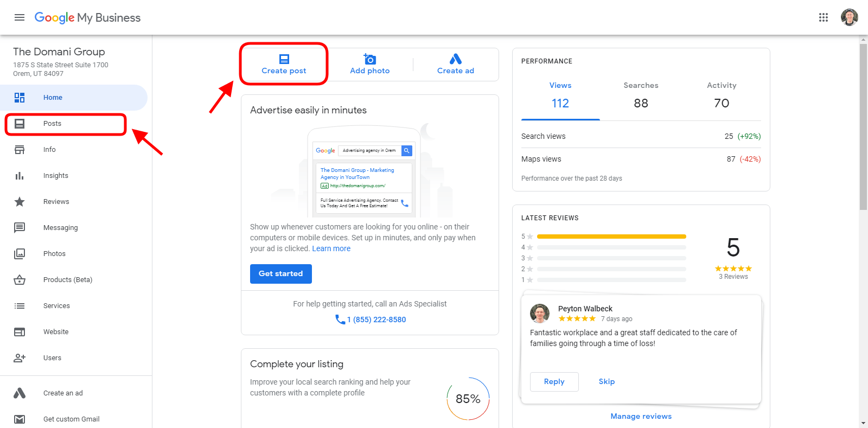Call 1 (855) 222-8580 link
This screenshot has width=868, height=428.
[x=376, y=320]
